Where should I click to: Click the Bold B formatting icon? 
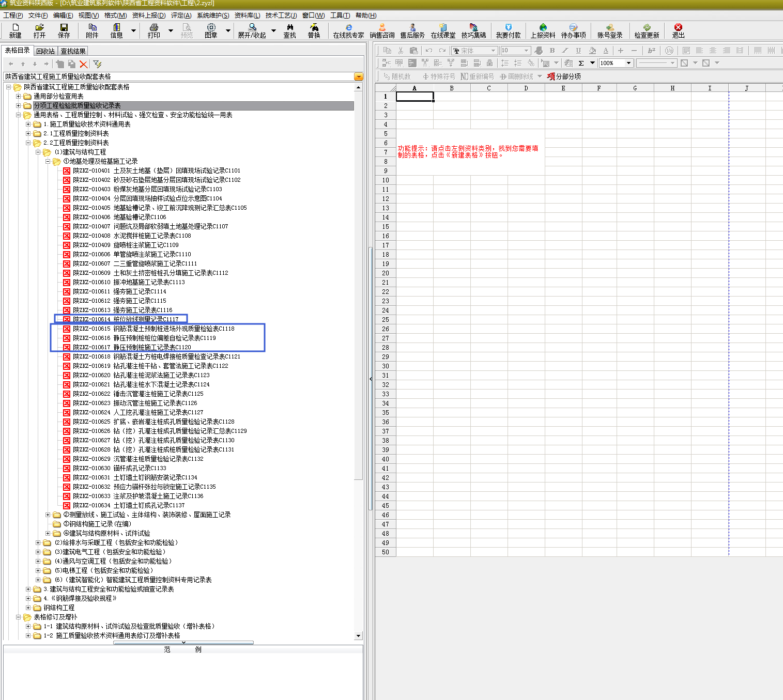(x=552, y=51)
